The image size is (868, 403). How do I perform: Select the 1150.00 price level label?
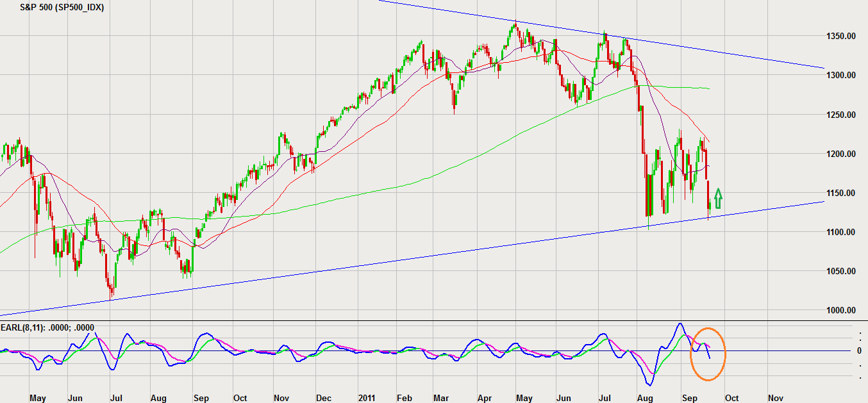(842, 193)
